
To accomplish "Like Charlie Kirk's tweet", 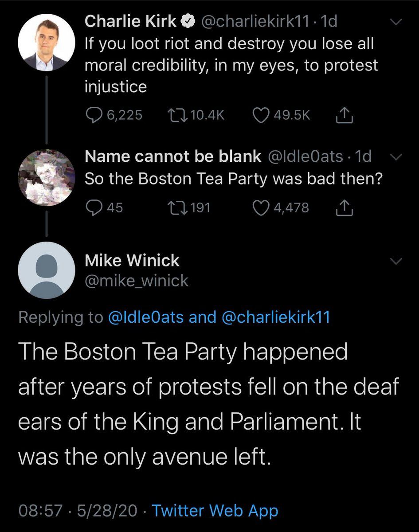I will 260,115.
